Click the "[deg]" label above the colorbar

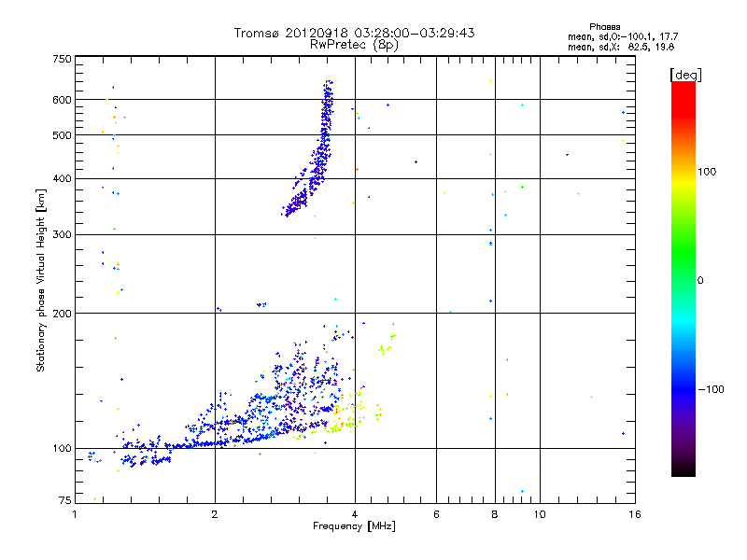click(685, 75)
